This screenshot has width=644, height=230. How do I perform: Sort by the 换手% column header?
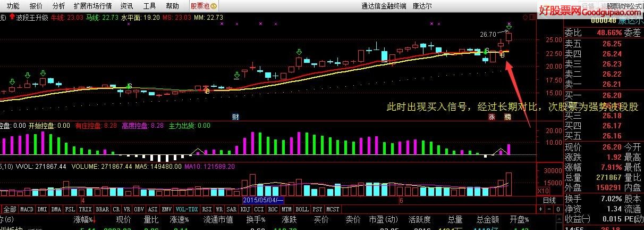pos(256,219)
